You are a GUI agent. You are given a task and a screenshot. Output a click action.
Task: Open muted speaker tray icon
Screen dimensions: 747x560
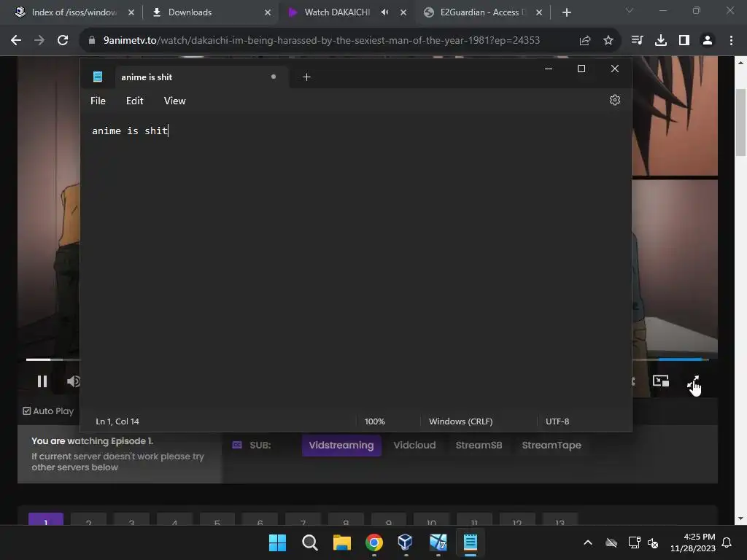[653, 542]
